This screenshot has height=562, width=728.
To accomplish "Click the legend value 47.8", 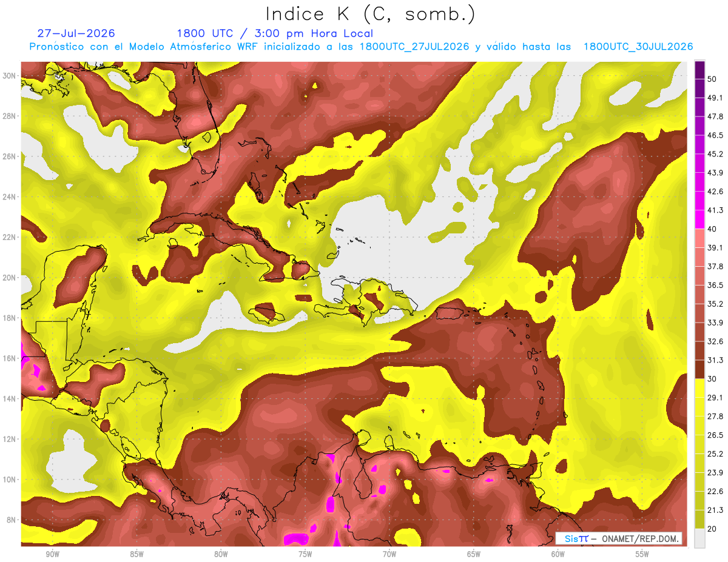I will click(x=715, y=116).
